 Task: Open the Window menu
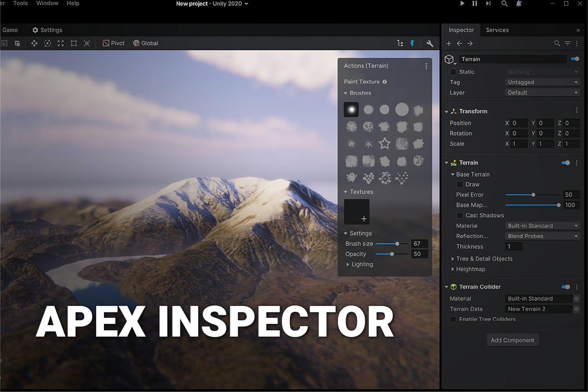coord(47,3)
